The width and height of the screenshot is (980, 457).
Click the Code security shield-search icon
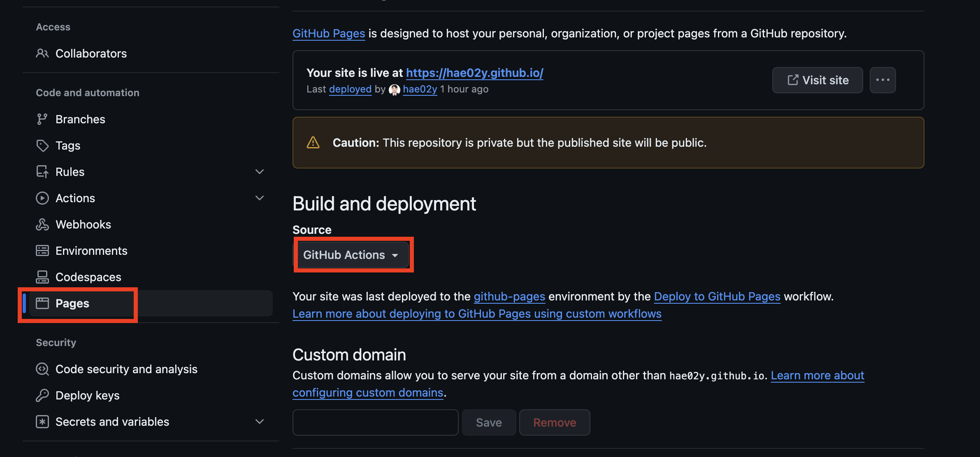pyautogui.click(x=42, y=369)
